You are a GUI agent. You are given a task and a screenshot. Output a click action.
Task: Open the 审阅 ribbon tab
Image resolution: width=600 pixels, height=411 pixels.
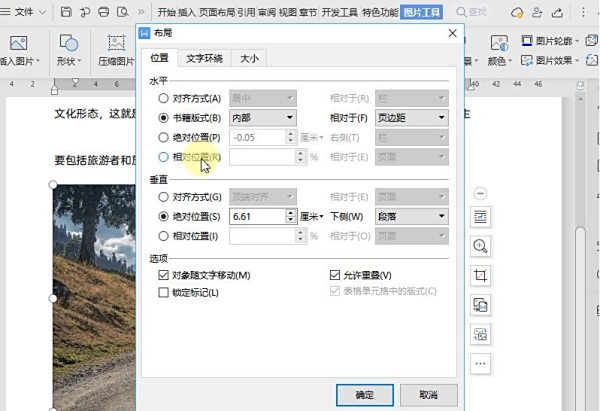(267, 12)
